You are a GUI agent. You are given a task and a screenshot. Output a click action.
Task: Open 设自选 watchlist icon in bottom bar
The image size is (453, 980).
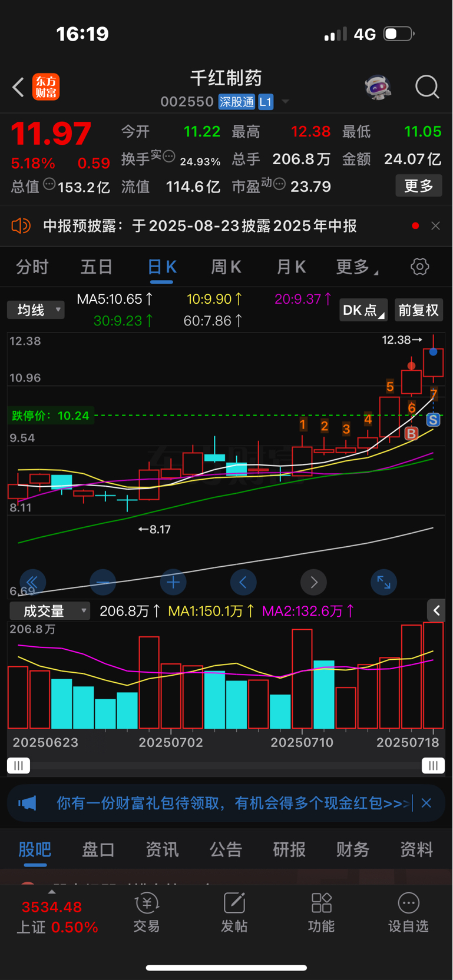point(408,913)
